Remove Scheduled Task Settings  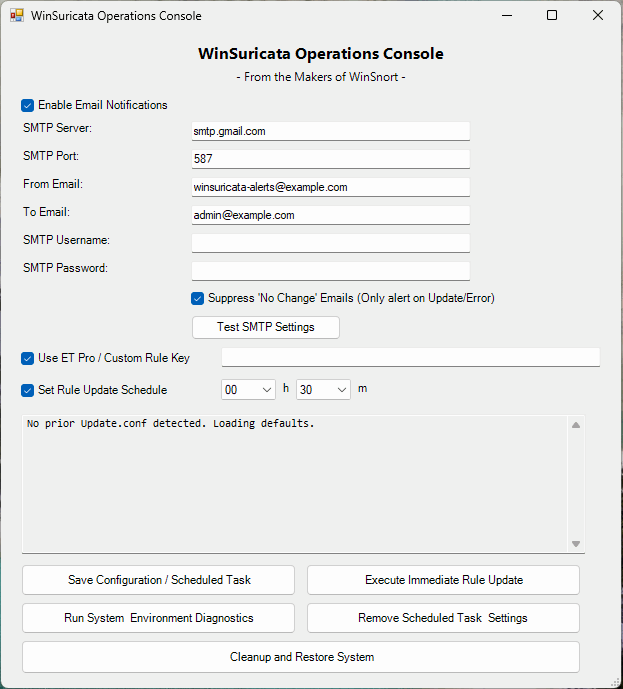[443, 618]
